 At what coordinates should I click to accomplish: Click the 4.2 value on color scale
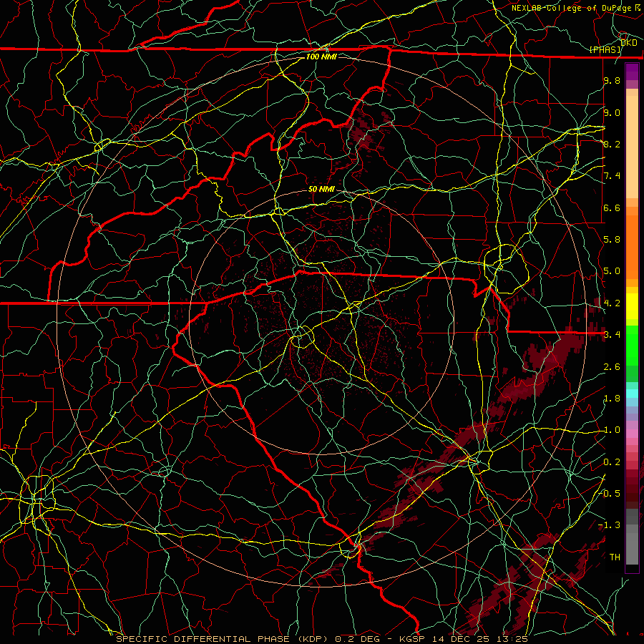(x=612, y=303)
